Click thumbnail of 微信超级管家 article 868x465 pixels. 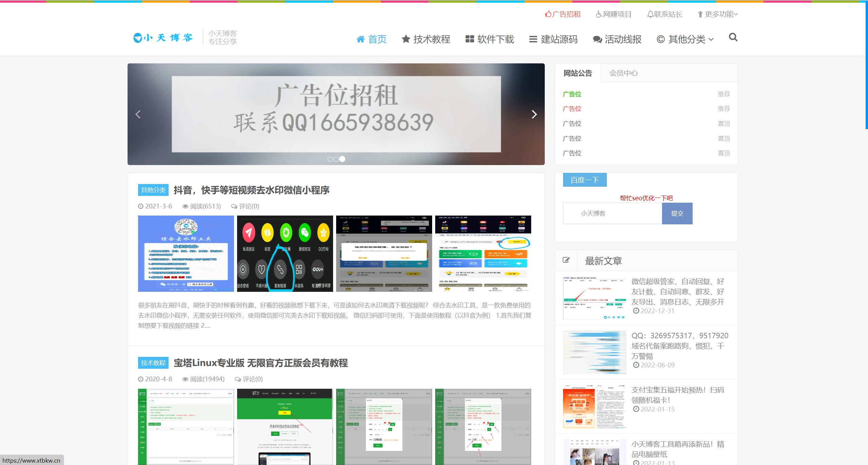point(595,298)
